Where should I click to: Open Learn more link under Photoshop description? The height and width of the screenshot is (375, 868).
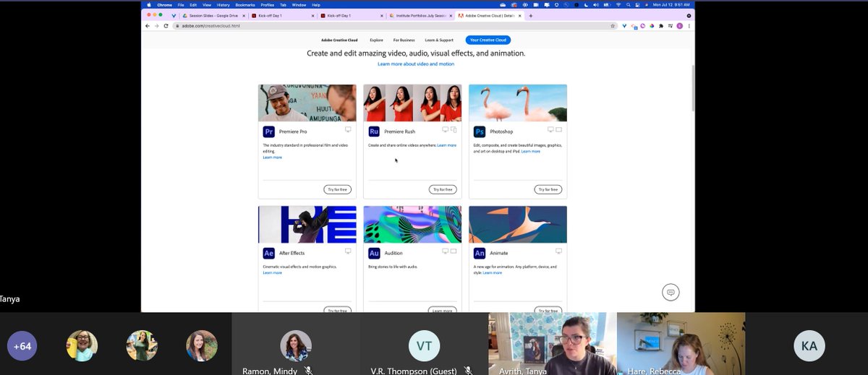coord(531,152)
